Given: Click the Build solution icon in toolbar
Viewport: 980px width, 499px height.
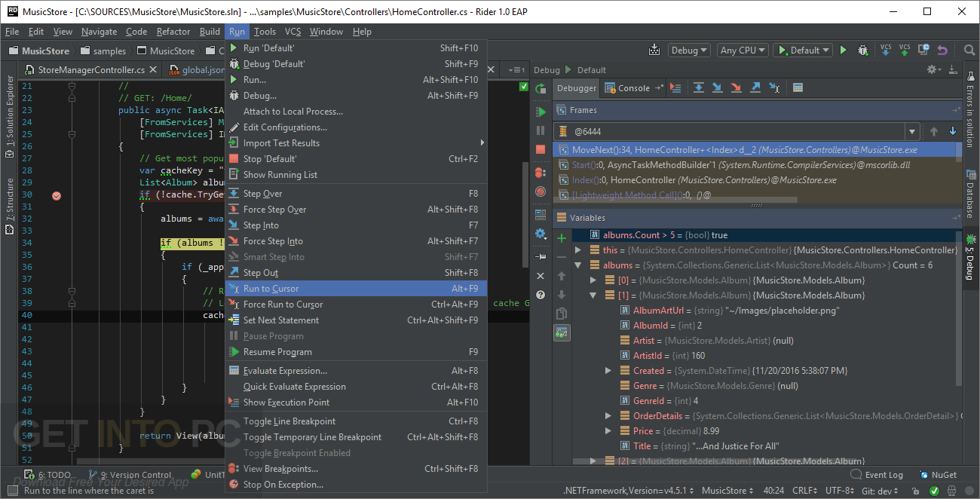Looking at the screenshot, I should 654,51.
